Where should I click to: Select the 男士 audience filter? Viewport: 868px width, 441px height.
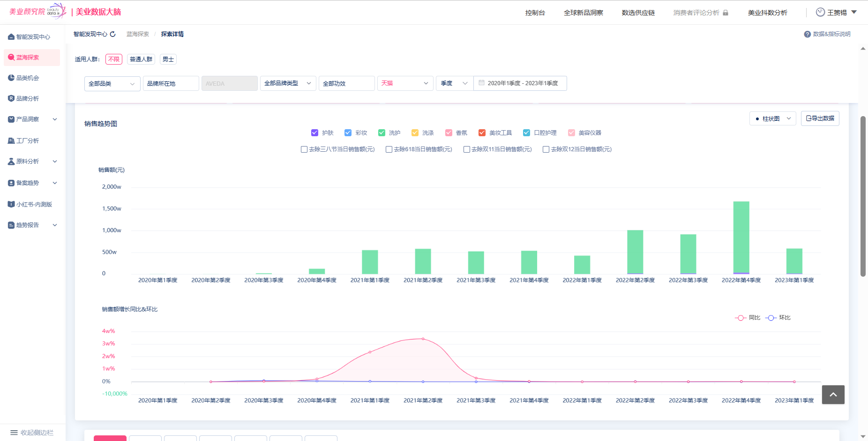(168, 59)
